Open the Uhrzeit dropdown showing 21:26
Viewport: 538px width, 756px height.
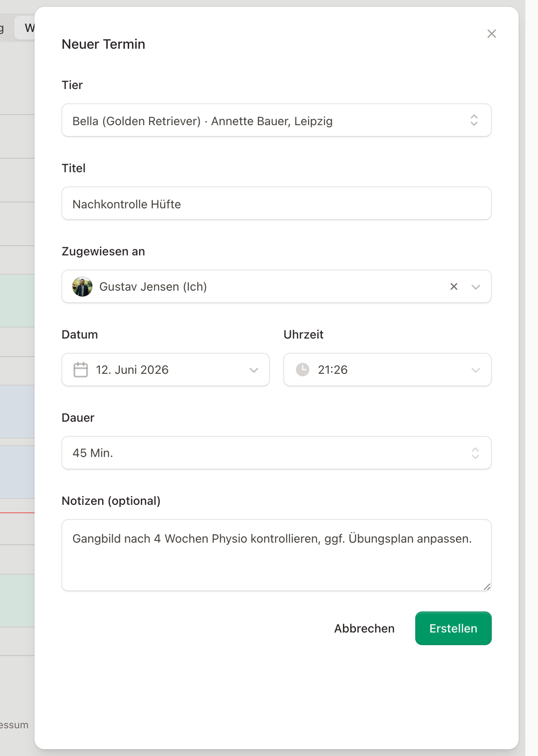click(387, 369)
